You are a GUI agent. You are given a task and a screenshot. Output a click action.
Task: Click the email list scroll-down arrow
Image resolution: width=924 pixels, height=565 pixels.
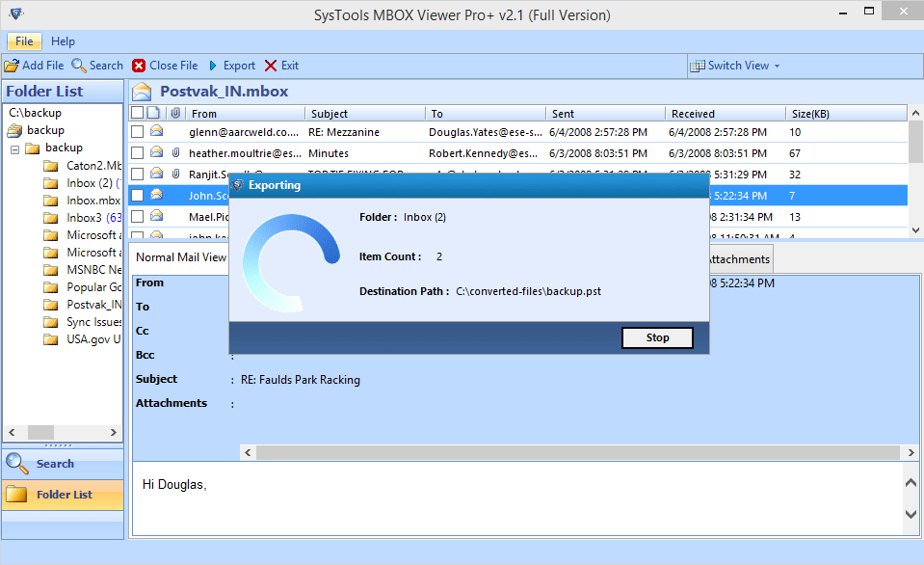point(915,230)
